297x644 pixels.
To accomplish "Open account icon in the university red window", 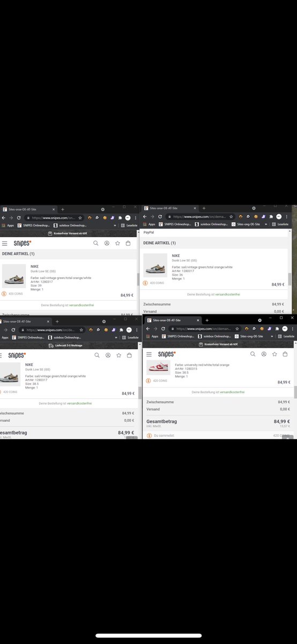I will tap(264, 354).
